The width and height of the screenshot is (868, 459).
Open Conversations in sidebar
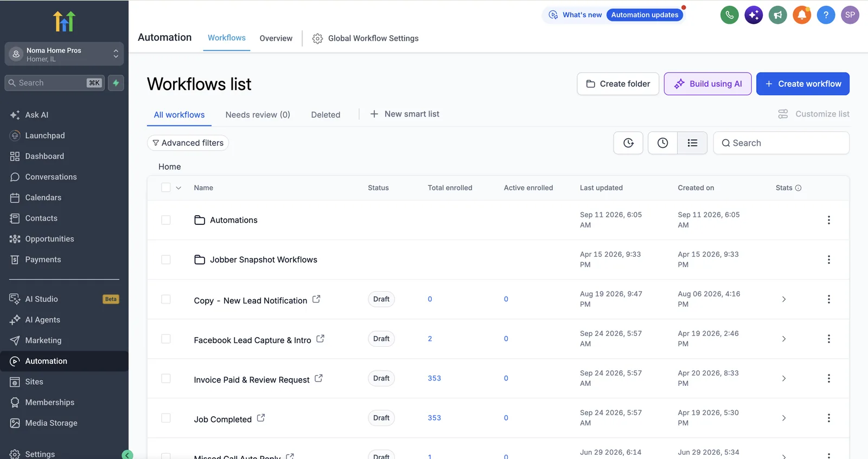coord(50,177)
